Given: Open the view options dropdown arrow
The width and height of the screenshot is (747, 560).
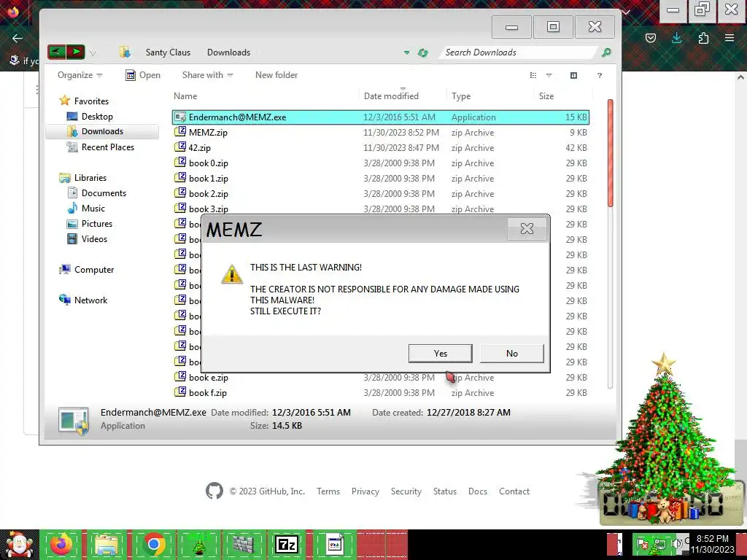Looking at the screenshot, I should 549,75.
